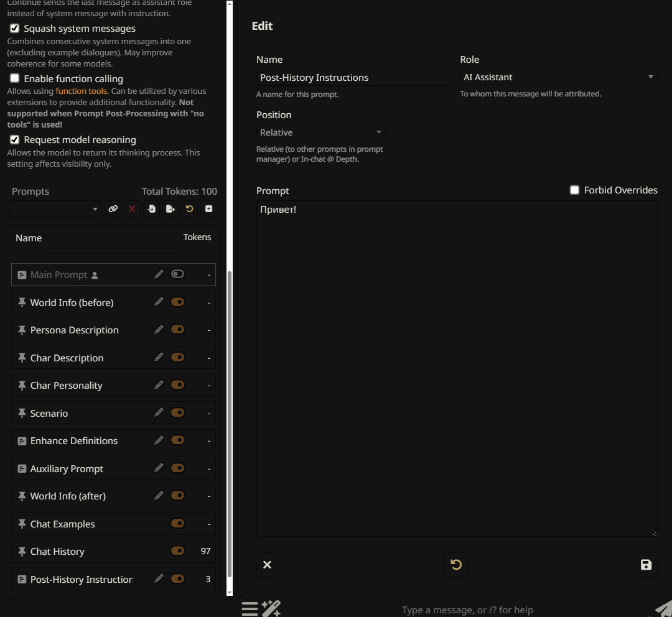This screenshot has width=672, height=617.
Task: Click the import prompt list icon
Action: pos(151,209)
